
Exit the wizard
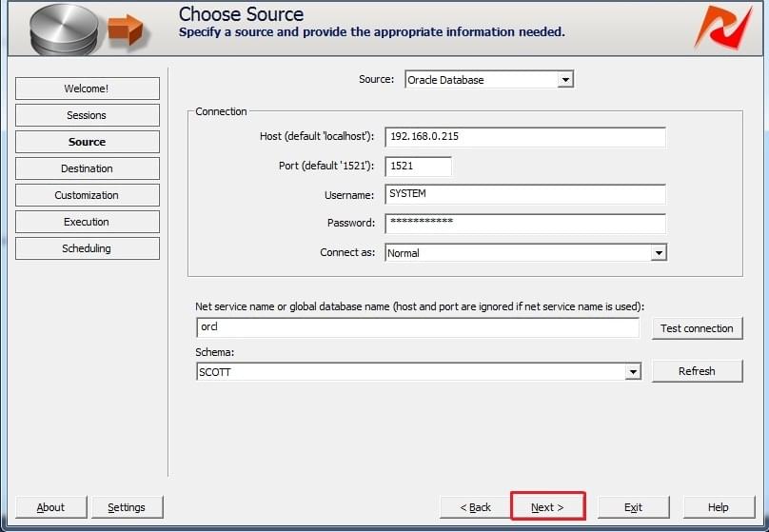tap(633, 507)
